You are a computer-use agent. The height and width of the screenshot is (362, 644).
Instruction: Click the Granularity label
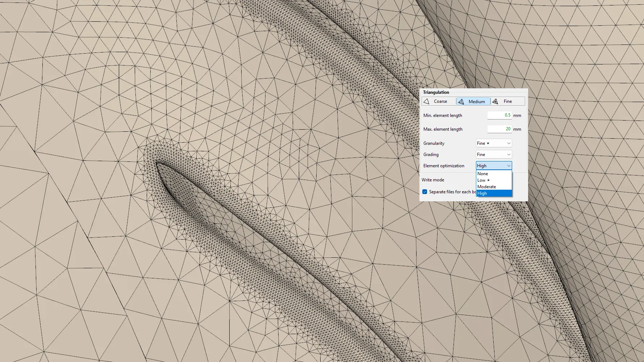point(434,143)
